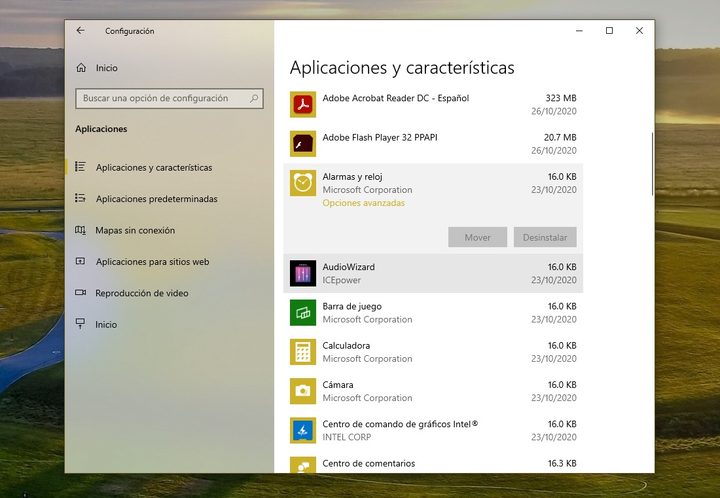
Task: Open Aplicaciones y características section
Action: point(169,168)
